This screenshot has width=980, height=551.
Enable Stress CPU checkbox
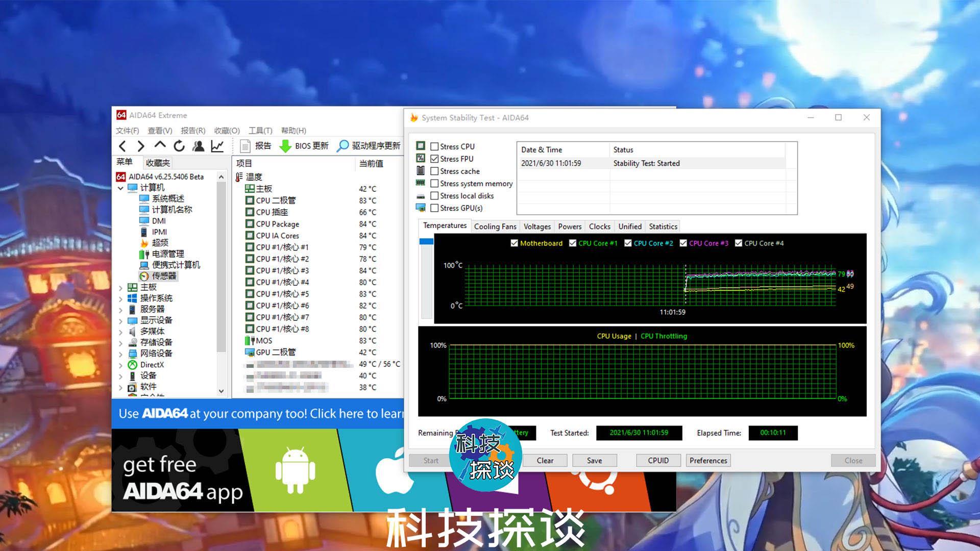[x=434, y=146]
